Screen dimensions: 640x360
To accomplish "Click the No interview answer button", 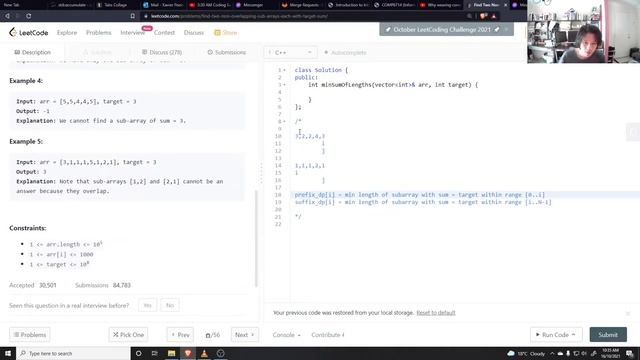I will (x=170, y=305).
